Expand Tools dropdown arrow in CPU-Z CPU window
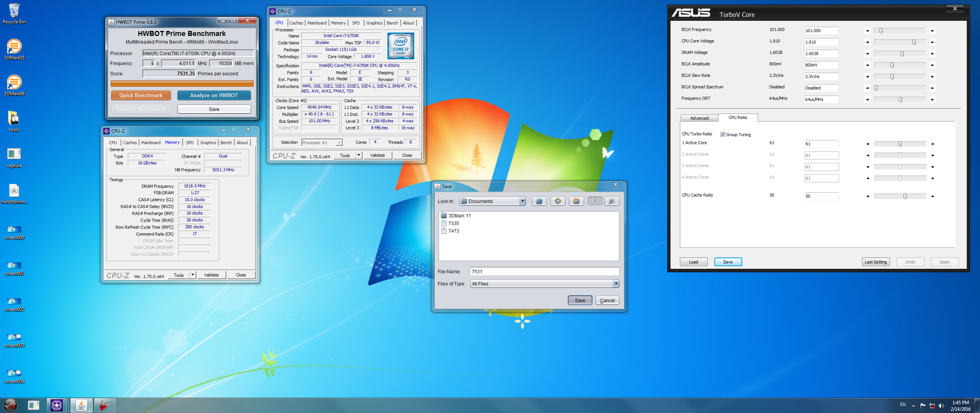The height and width of the screenshot is (413, 980). pos(359,155)
